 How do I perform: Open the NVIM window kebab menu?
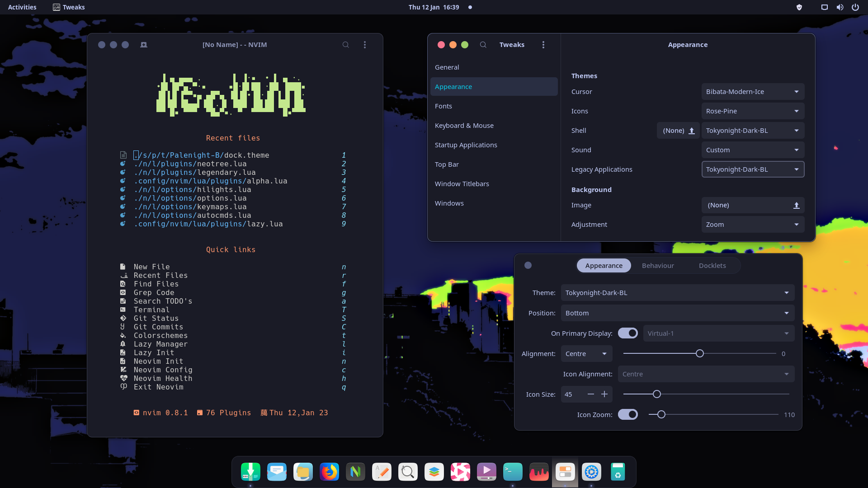[365, 45]
